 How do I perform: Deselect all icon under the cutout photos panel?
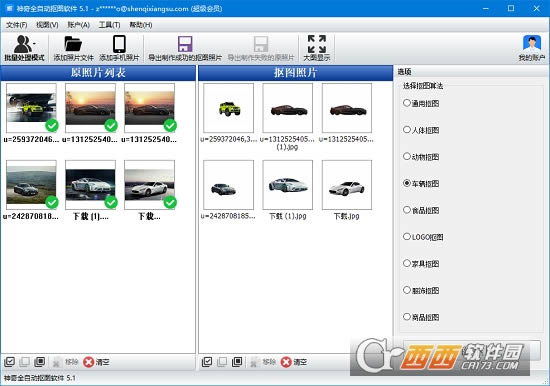(222, 361)
